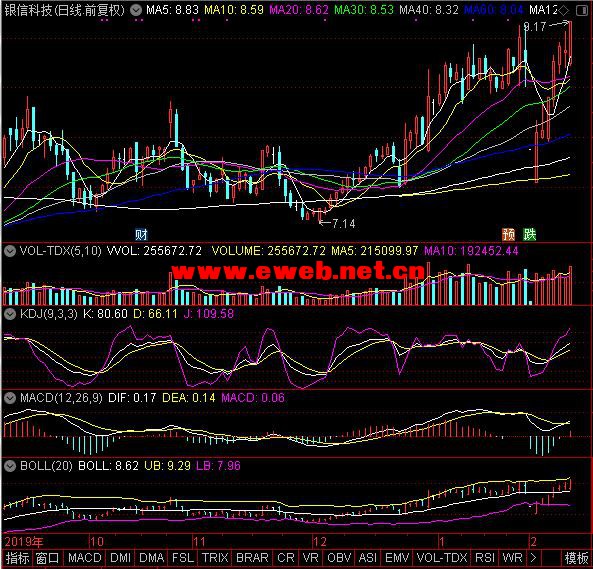593x569 pixels.
Task: Click the diamond icon beside MA12
Action: tap(564, 10)
